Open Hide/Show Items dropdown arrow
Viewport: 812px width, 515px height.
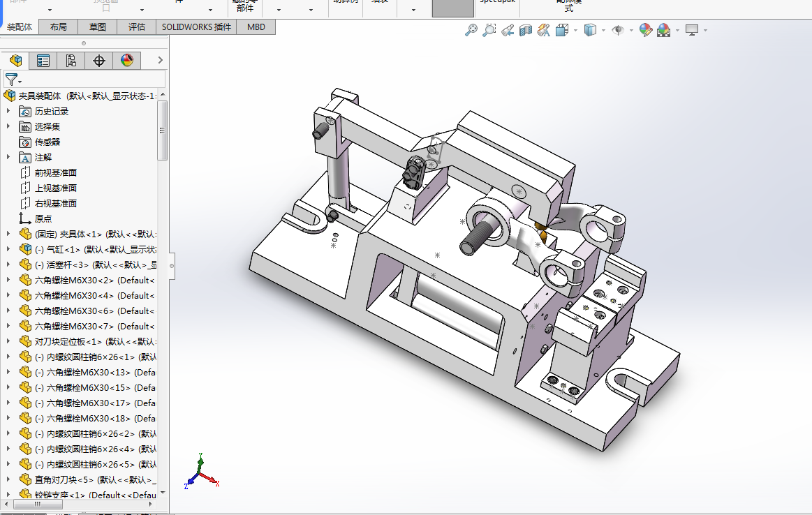[631, 31]
